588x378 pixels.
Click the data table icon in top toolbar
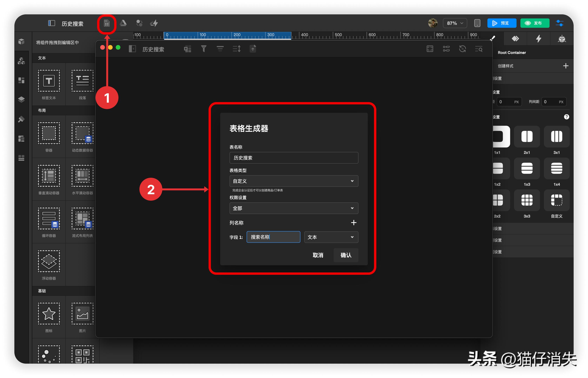coord(107,23)
